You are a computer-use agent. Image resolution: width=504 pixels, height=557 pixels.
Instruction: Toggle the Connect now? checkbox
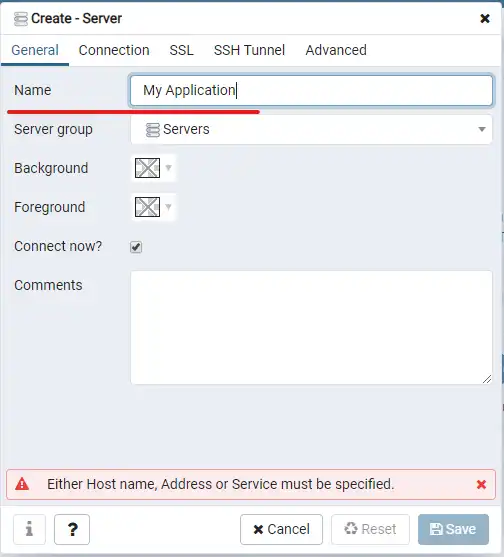[x=136, y=247]
